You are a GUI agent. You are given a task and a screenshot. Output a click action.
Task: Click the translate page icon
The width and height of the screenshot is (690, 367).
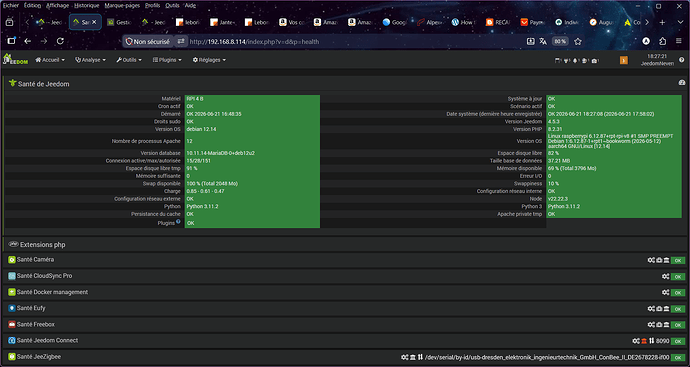click(x=543, y=41)
